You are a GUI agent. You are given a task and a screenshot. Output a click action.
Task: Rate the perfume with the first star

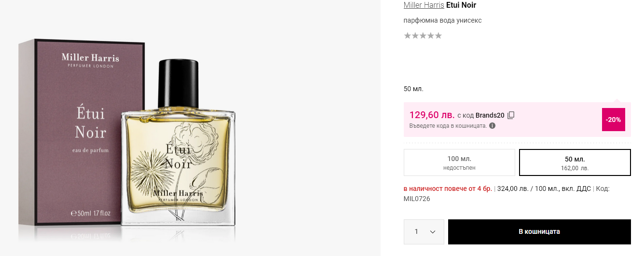tap(407, 36)
